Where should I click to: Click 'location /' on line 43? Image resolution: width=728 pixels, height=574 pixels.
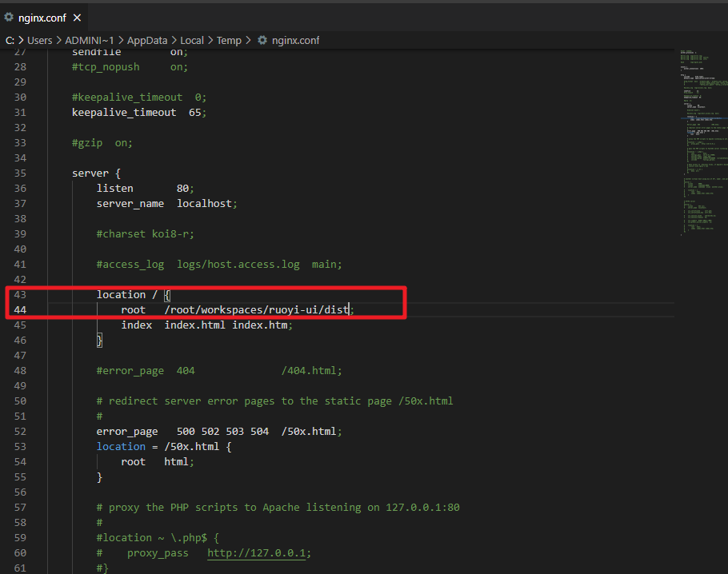(126, 295)
